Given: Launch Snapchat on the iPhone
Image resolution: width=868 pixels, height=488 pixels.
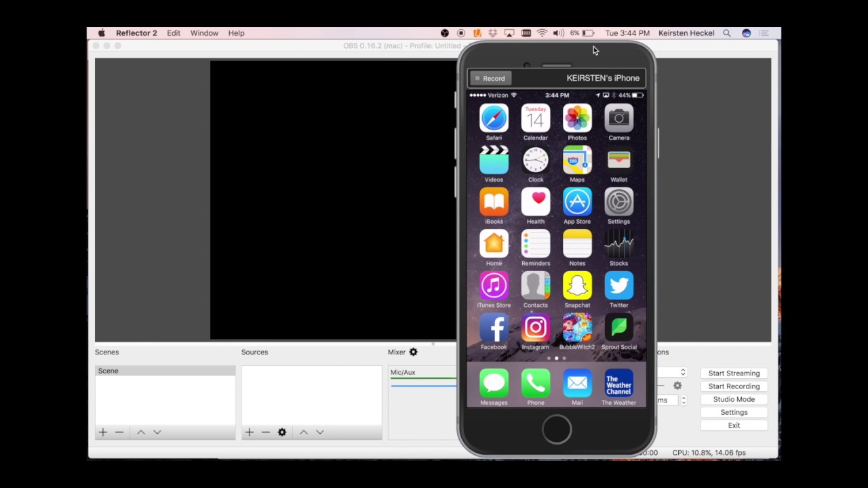Looking at the screenshot, I should tap(577, 286).
